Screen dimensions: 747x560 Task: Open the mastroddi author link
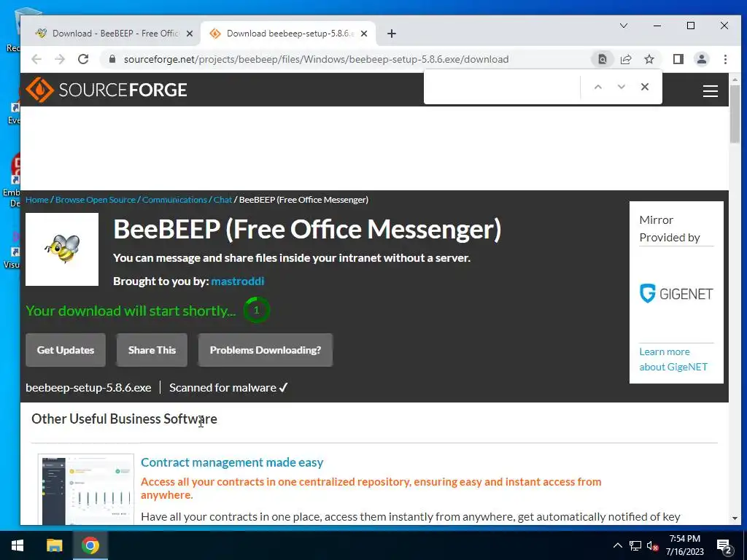[237, 281]
